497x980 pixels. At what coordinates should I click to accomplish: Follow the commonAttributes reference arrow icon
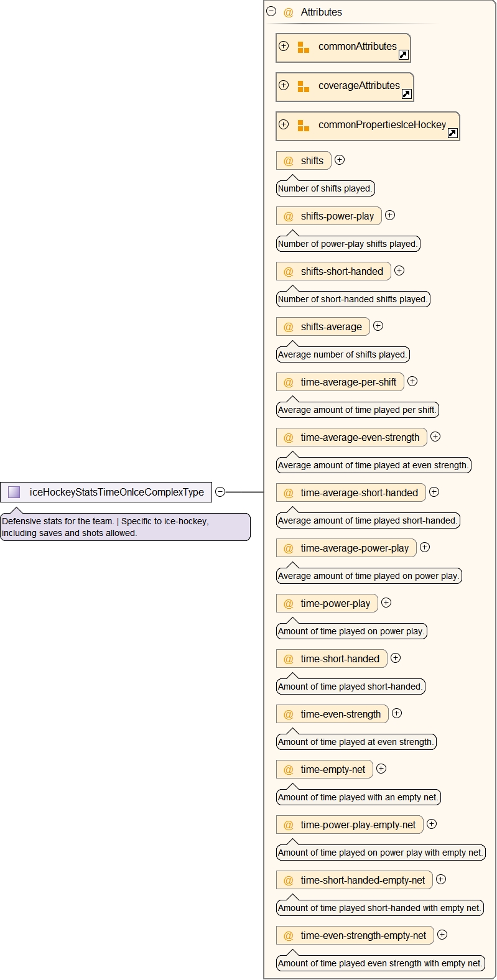tap(403, 55)
